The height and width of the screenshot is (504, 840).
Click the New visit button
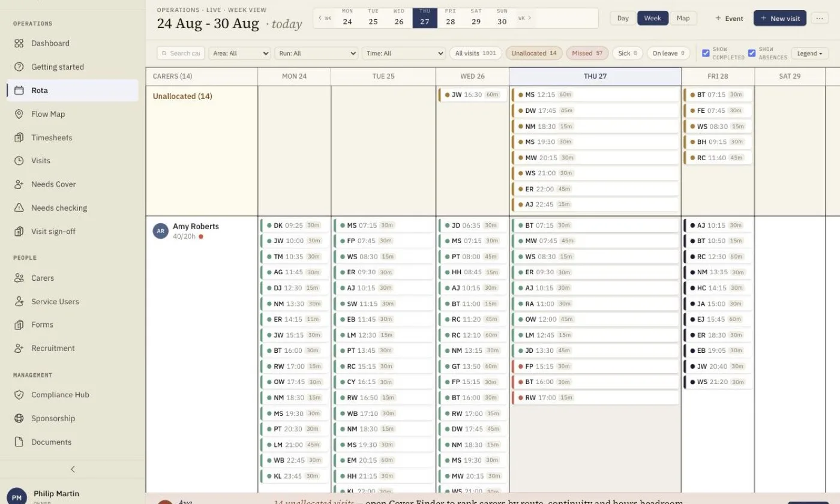(x=780, y=19)
